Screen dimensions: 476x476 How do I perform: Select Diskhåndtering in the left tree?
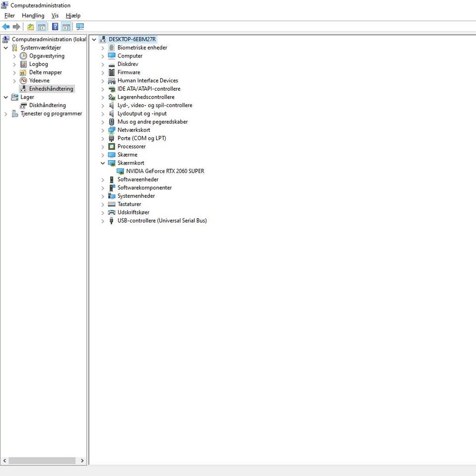tap(48, 105)
